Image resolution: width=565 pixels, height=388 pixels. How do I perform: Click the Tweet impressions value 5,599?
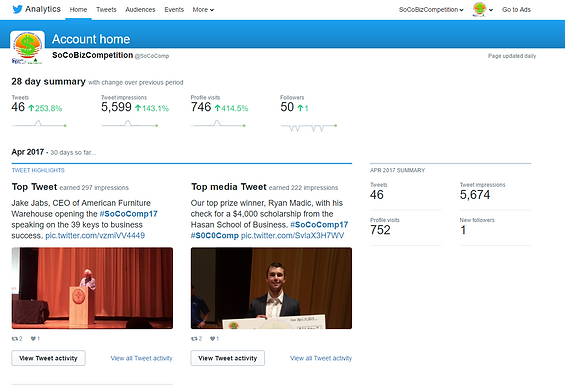(x=116, y=107)
